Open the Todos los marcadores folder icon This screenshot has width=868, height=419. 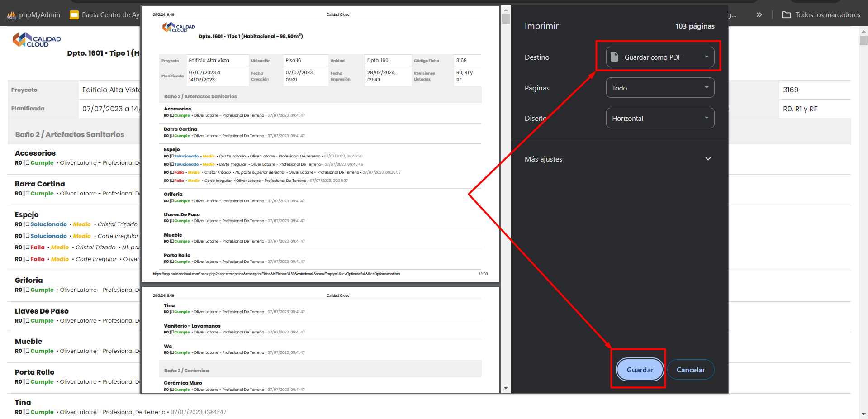(786, 15)
